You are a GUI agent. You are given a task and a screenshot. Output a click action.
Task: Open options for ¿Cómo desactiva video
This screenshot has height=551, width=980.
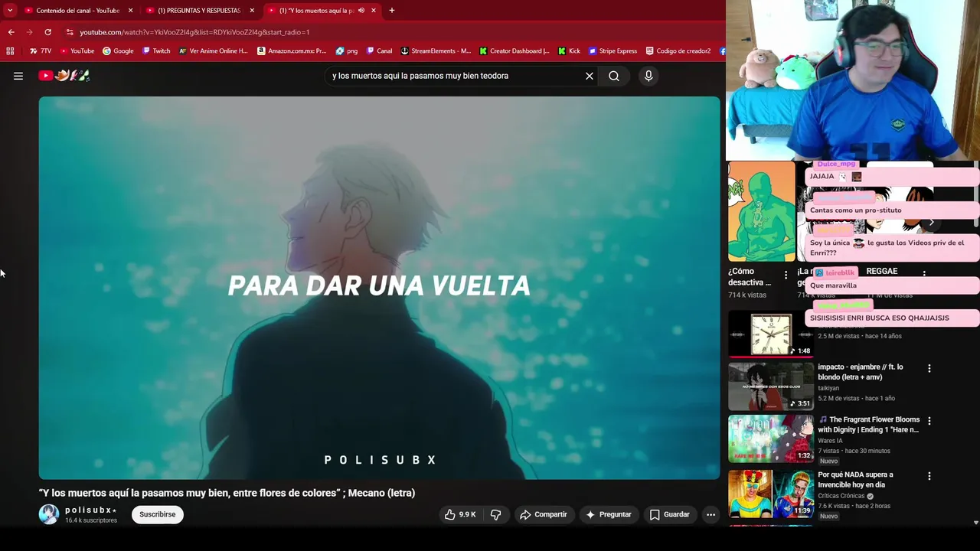click(x=786, y=274)
